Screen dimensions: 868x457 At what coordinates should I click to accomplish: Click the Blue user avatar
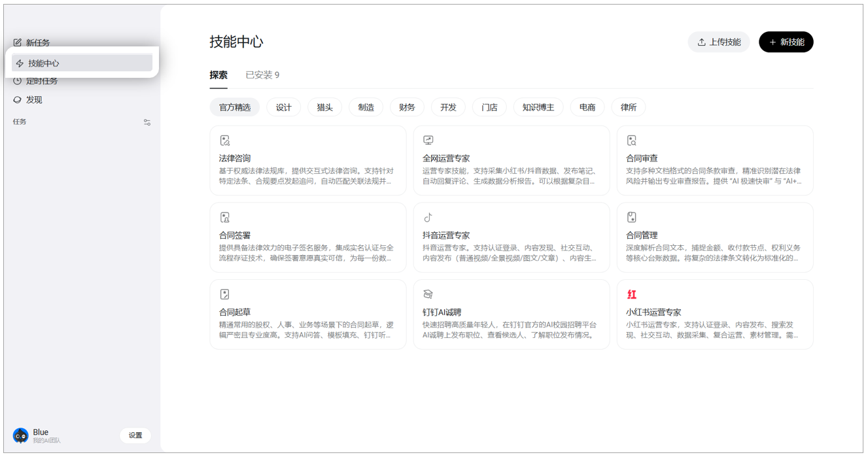tap(21, 435)
